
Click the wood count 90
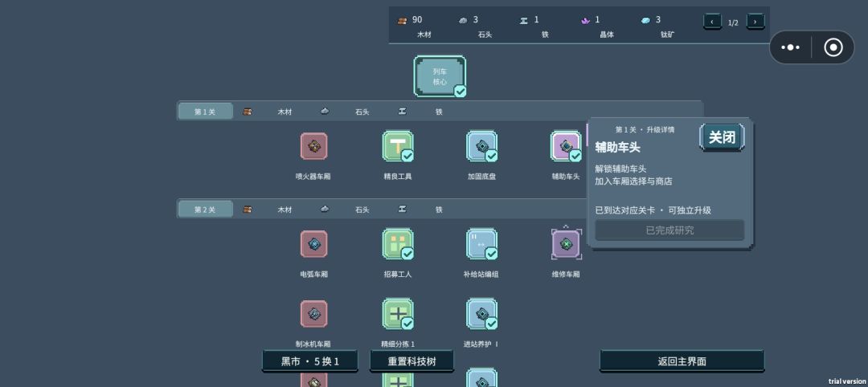[x=417, y=20]
